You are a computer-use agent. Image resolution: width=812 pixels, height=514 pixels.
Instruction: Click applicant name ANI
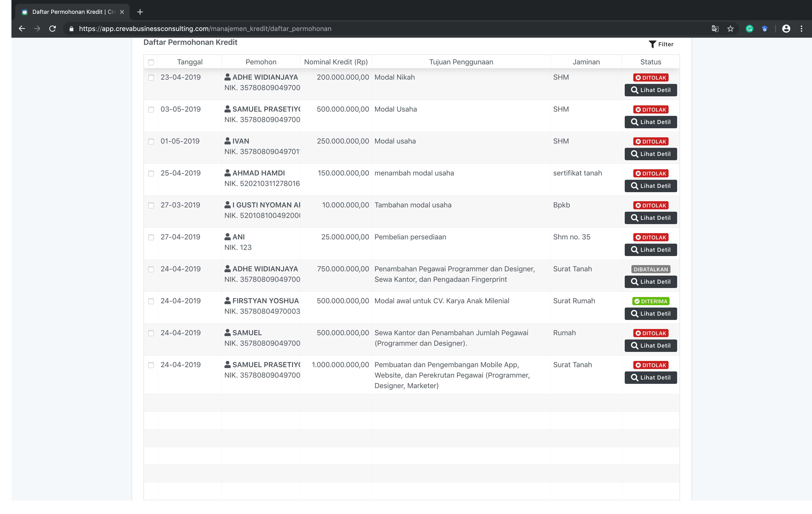pos(239,237)
